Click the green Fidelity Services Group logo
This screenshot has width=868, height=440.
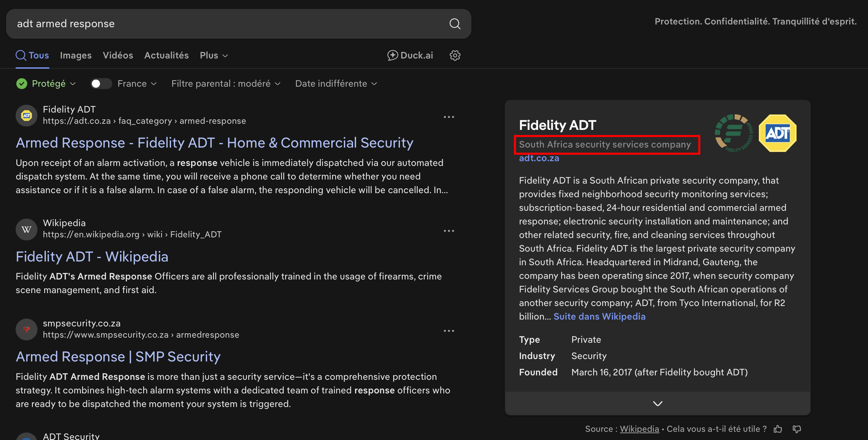coord(734,133)
